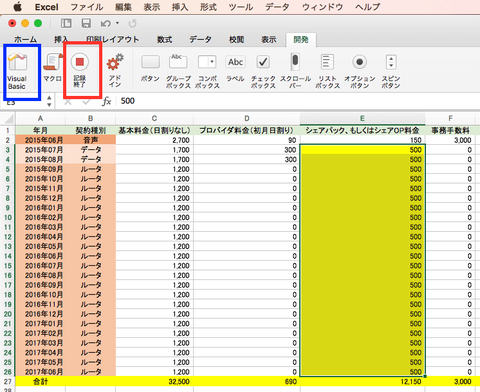Select the 開発 (Developer) ribbon tab

[x=301, y=40]
